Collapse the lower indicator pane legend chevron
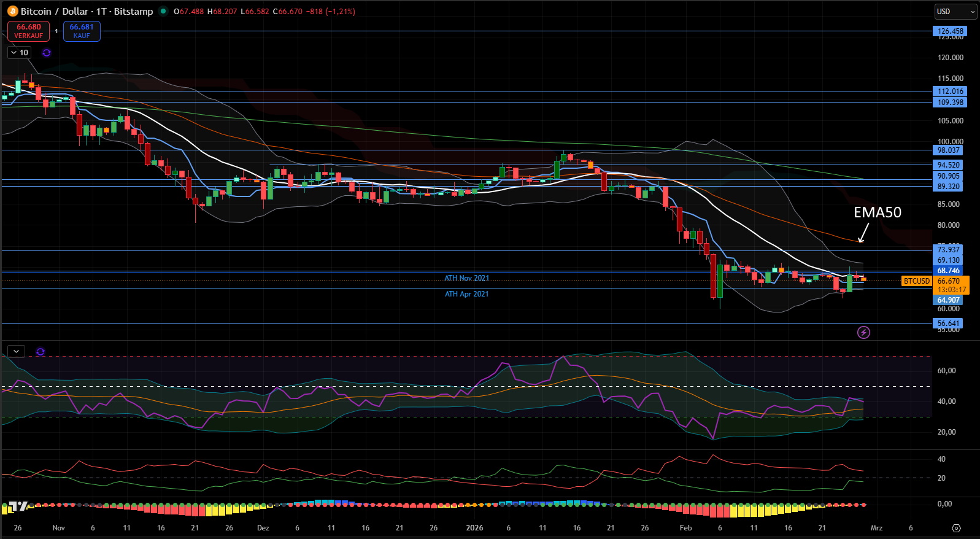 16,351
